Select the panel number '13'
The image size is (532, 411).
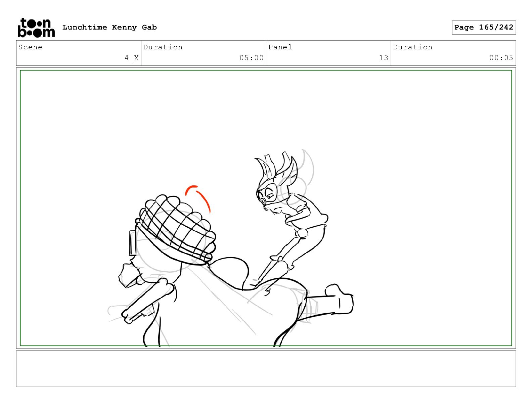384,58
